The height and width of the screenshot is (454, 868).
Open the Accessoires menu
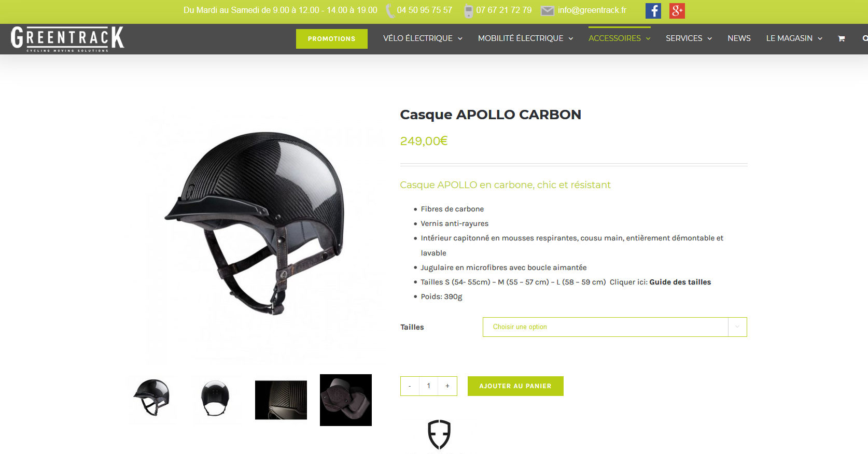coord(619,38)
